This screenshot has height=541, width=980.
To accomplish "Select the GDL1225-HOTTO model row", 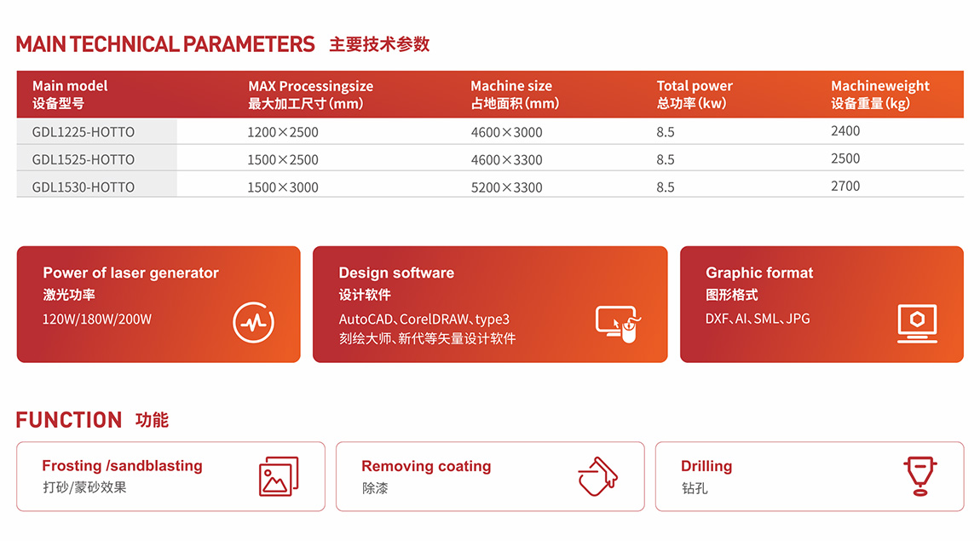I will 84,132.
